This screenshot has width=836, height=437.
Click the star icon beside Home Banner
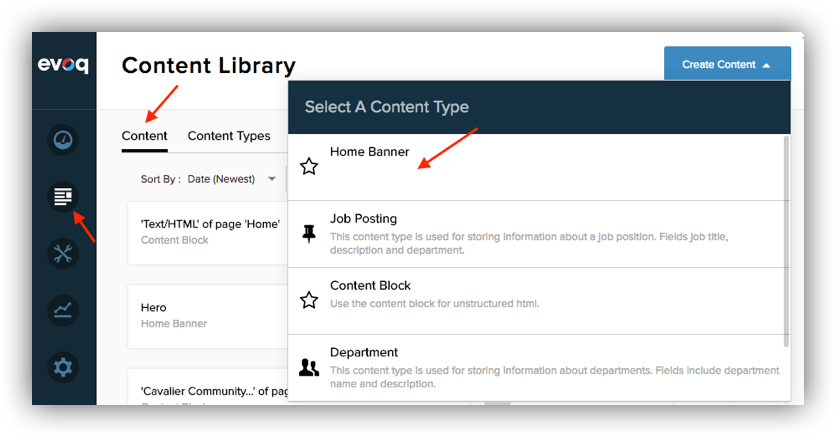(309, 166)
